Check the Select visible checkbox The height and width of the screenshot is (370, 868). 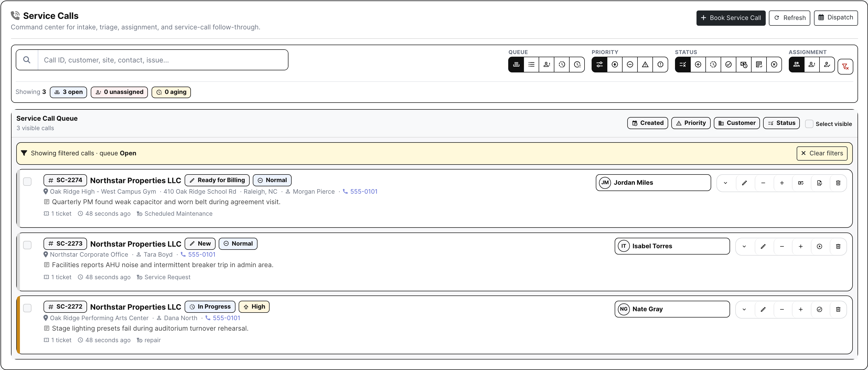pos(809,124)
